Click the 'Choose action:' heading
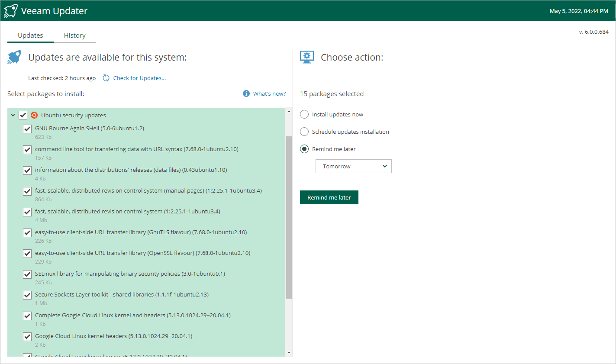The height and width of the screenshot is (364, 616). [352, 57]
